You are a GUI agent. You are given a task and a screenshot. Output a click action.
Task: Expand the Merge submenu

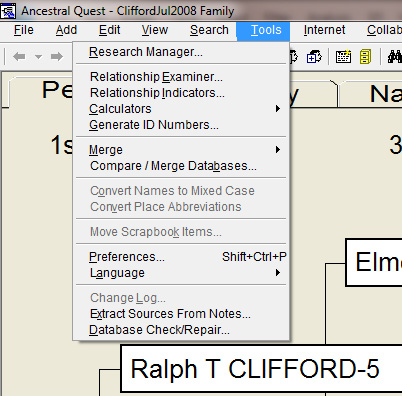click(x=181, y=150)
